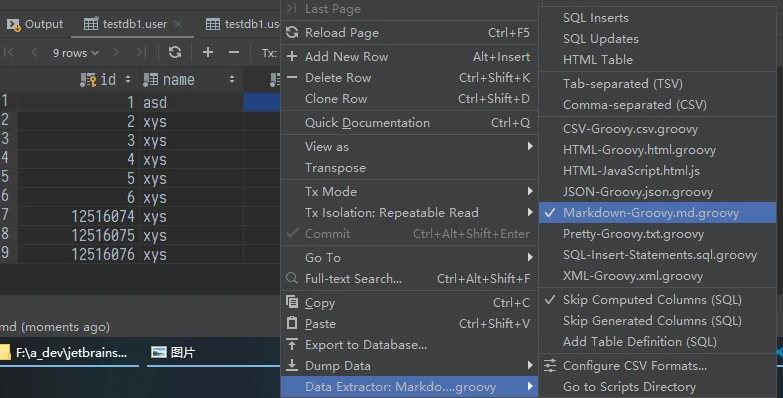Image resolution: width=783 pixels, height=398 pixels.
Task: Close the testdb1.user tab
Action: pos(178,24)
